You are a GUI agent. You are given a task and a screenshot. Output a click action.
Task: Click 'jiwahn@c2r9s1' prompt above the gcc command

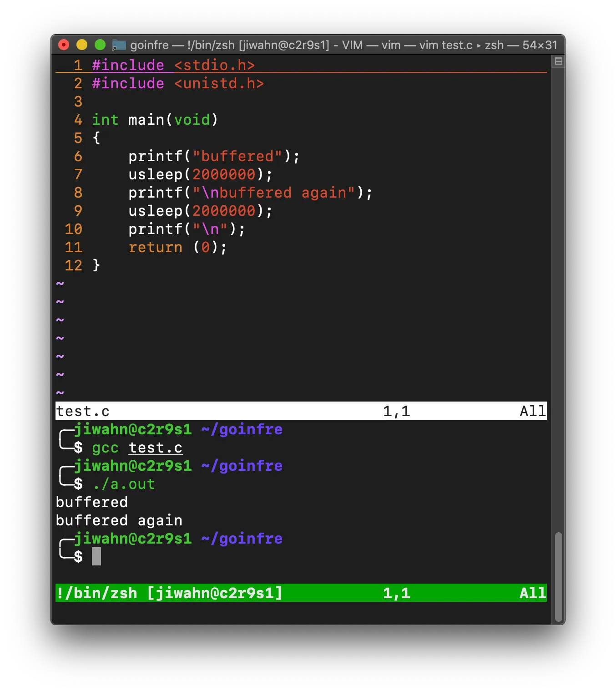pyautogui.click(x=132, y=429)
